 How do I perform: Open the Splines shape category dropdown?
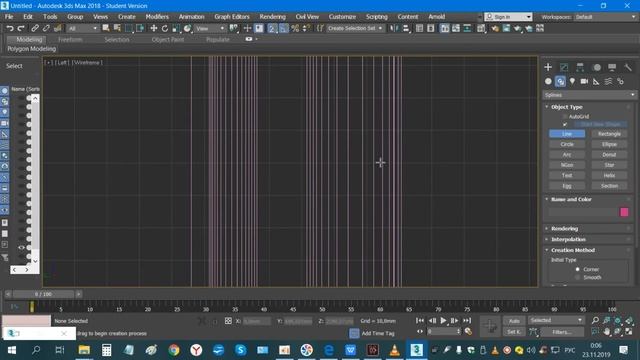[589, 95]
